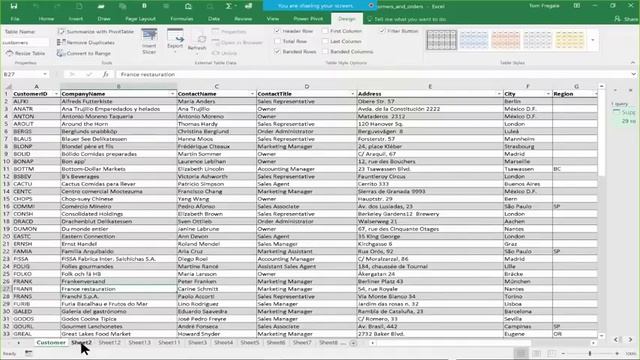Enable the Banded Columns checkbox

[325, 52]
